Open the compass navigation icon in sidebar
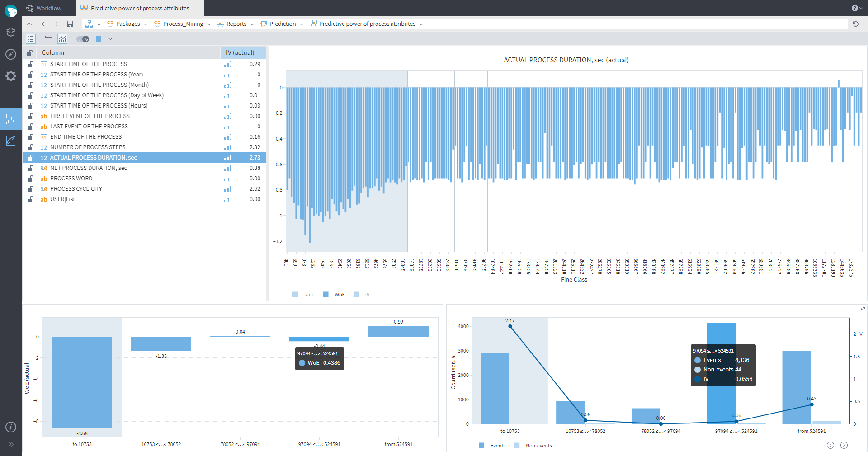Image resolution: width=868 pixels, height=456 pixels. tap(11, 54)
